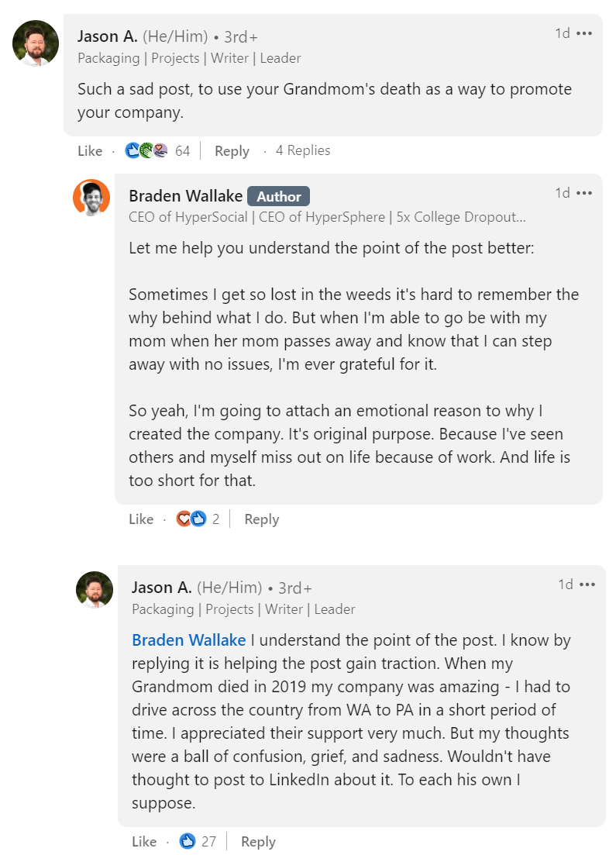Click Jason A. name on top comment
This screenshot has height=855, width=616.
[108, 36]
